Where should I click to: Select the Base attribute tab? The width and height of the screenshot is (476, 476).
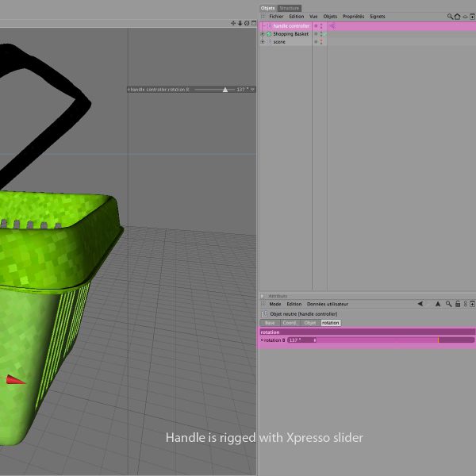coord(270,323)
